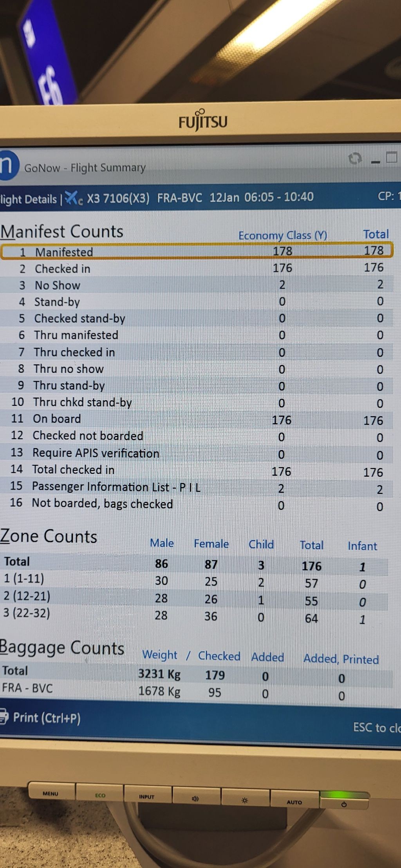
Task: Click the Flight Details label in header
Action: click(29, 199)
